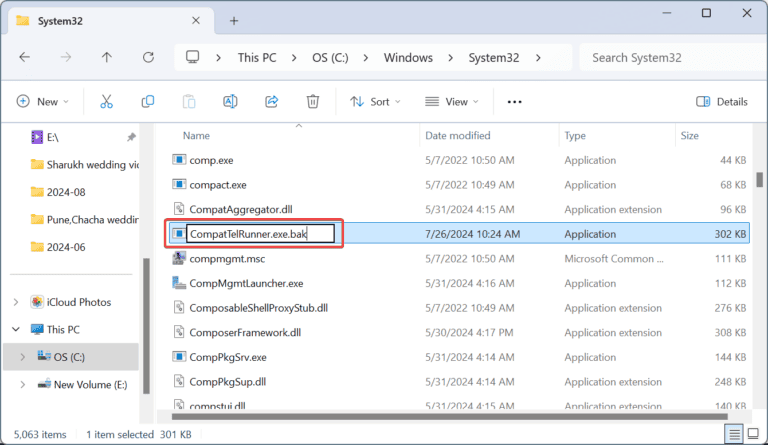Viewport: 768px width, 445px height.
Task: Click the New Volume (E:) drive icon
Action: pos(44,384)
